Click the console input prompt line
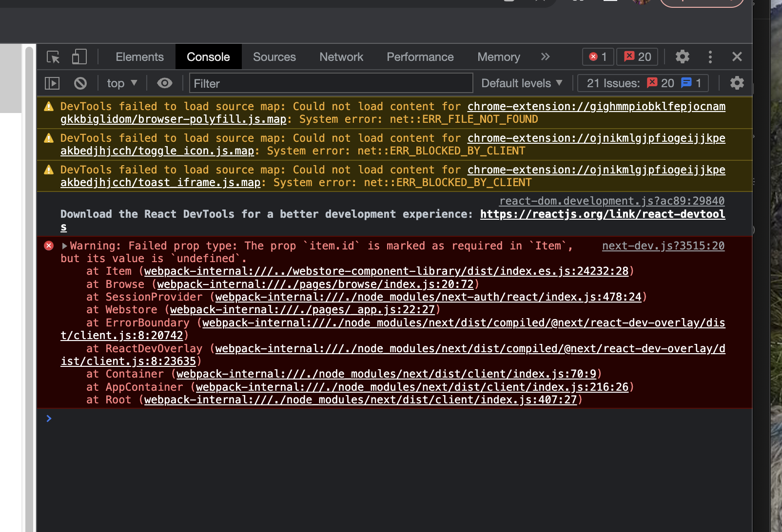This screenshot has height=532, width=782. coord(394,418)
